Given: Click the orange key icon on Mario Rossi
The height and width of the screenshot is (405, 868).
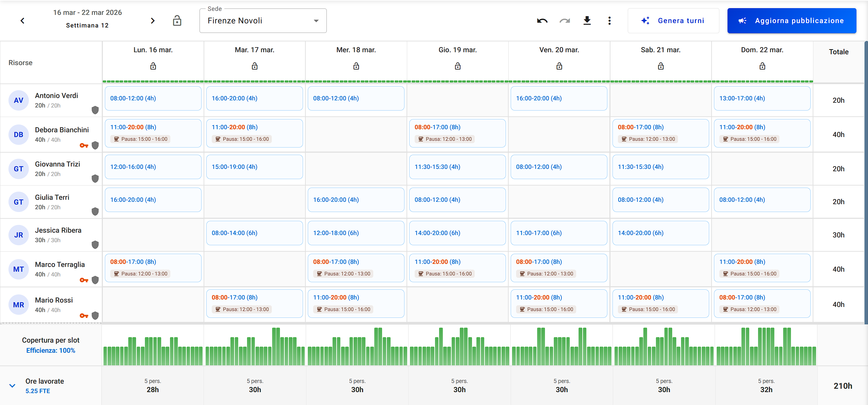Looking at the screenshot, I should [x=84, y=316].
